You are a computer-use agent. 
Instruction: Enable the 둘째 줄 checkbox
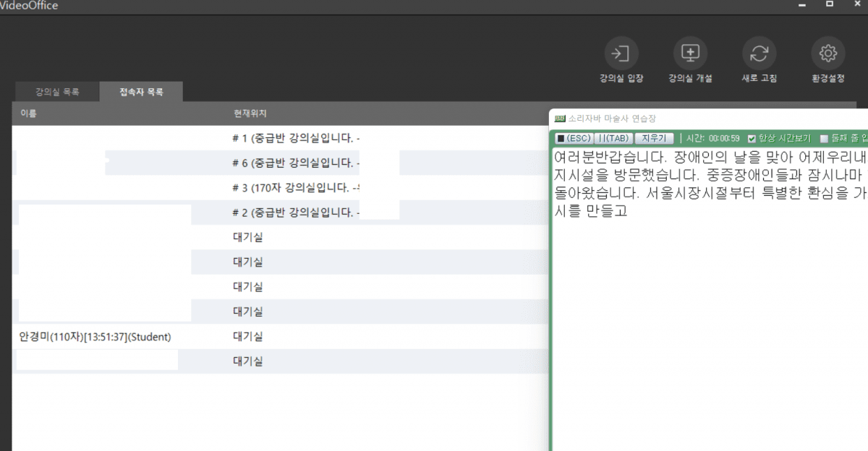[824, 139]
